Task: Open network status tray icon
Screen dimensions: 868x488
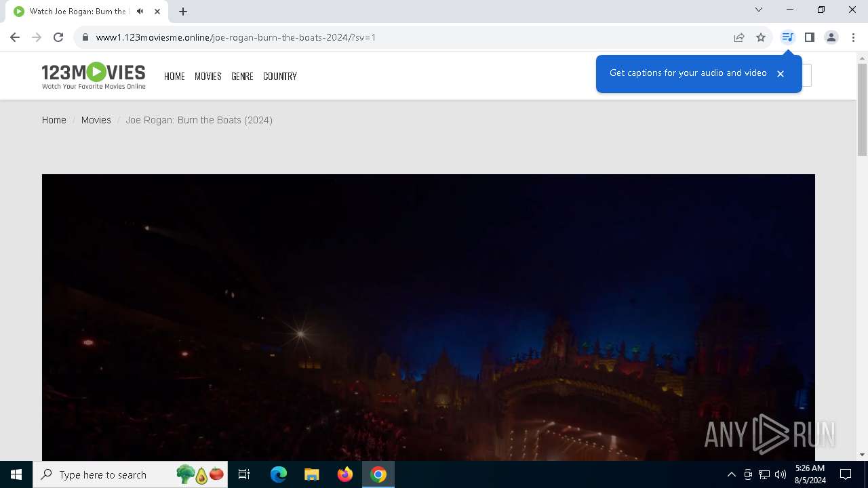Action: [x=764, y=474]
